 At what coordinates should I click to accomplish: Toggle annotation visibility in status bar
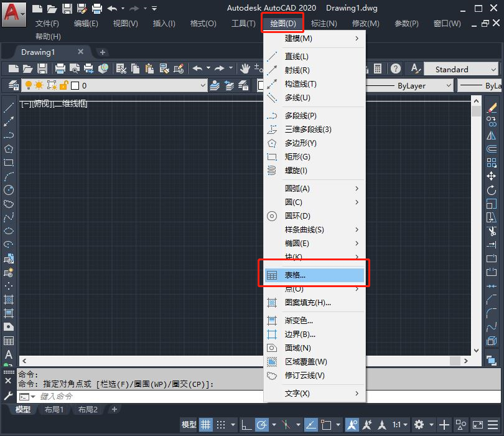coord(352,425)
